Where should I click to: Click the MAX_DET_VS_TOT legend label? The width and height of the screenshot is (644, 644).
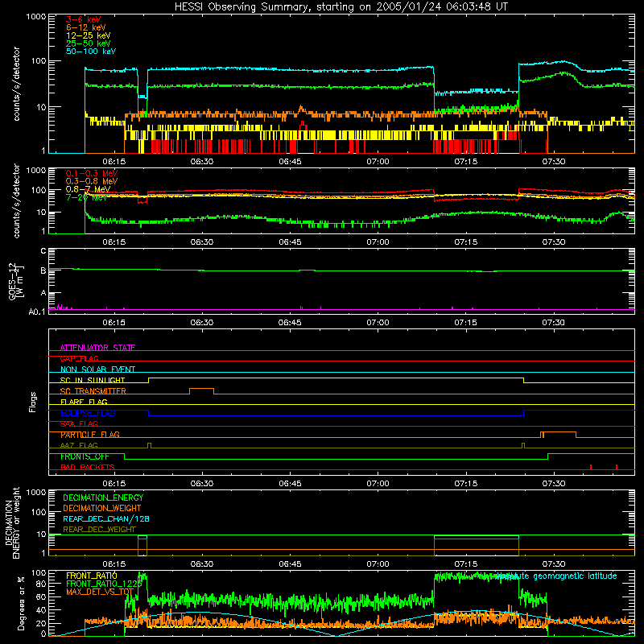(100, 592)
